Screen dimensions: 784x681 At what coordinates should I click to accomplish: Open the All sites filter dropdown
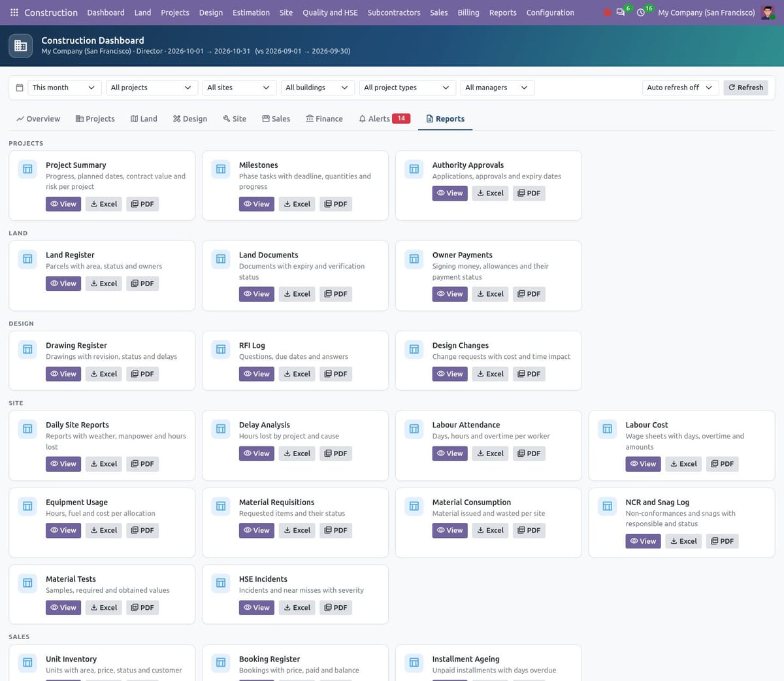click(238, 88)
